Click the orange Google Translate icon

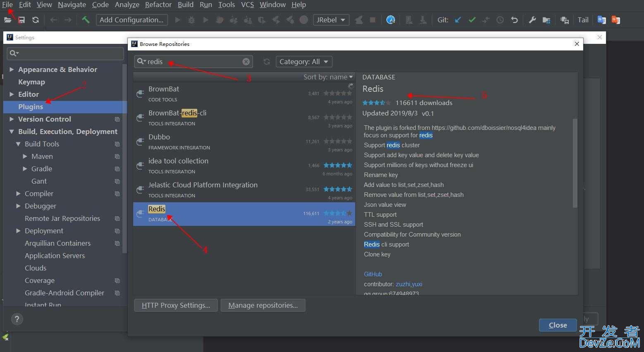(x=616, y=20)
